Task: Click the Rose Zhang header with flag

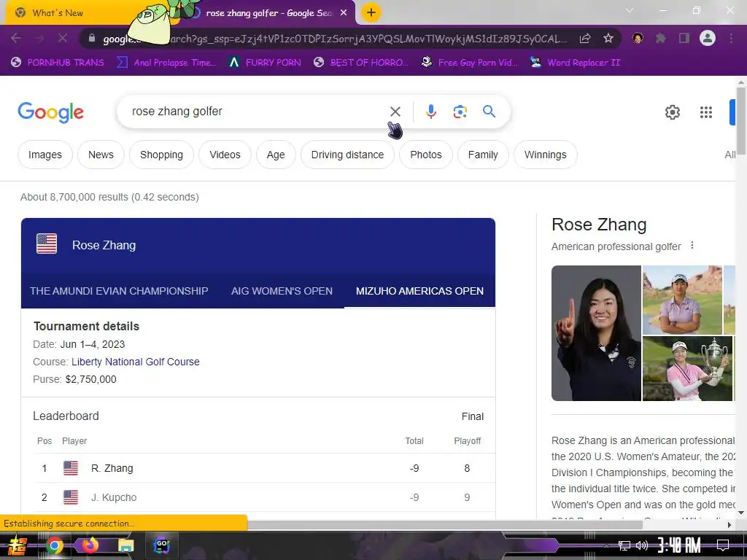Action: [x=86, y=244]
